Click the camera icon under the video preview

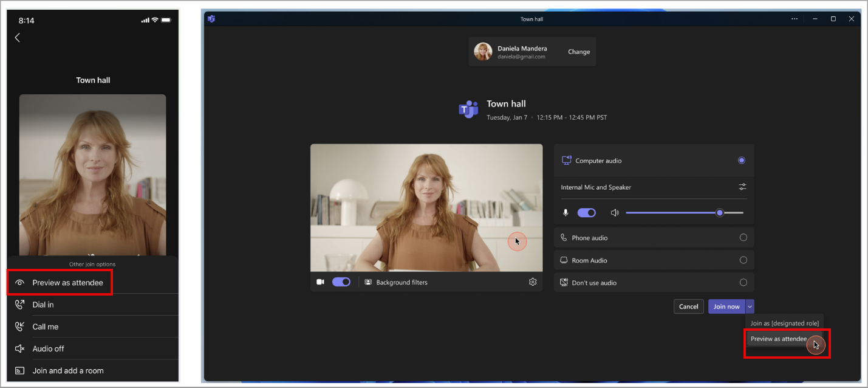click(320, 282)
